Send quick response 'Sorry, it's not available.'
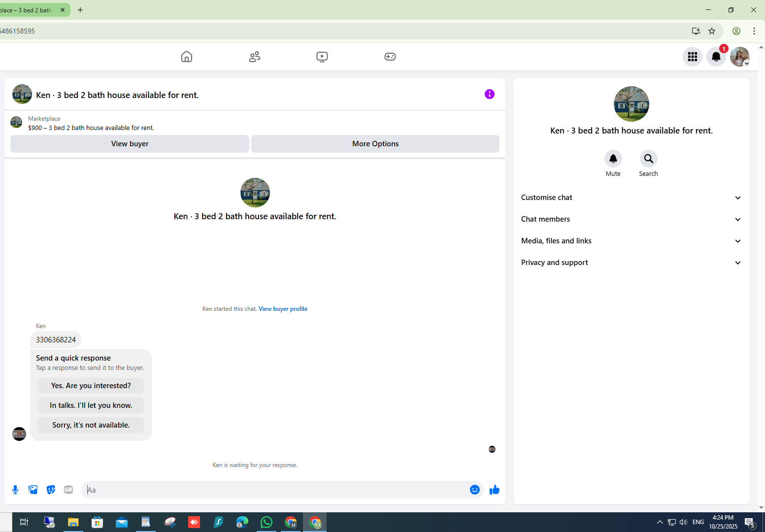This screenshot has height=532, width=765. point(91,425)
